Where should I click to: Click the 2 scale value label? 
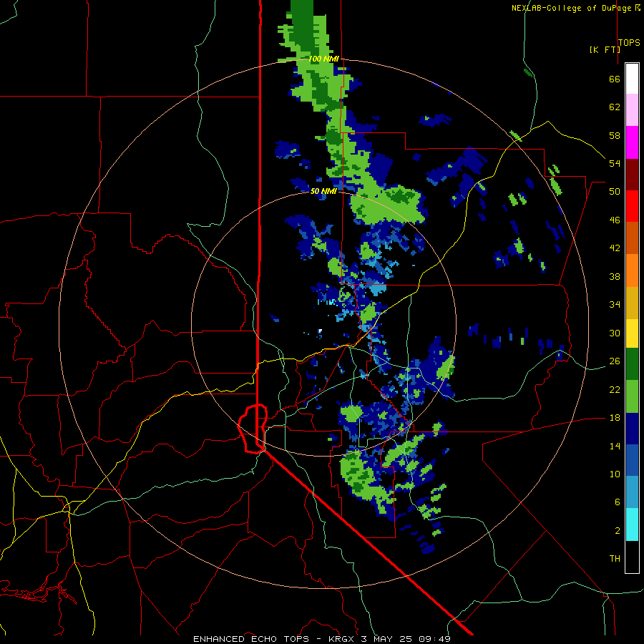[x=618, y=531]
